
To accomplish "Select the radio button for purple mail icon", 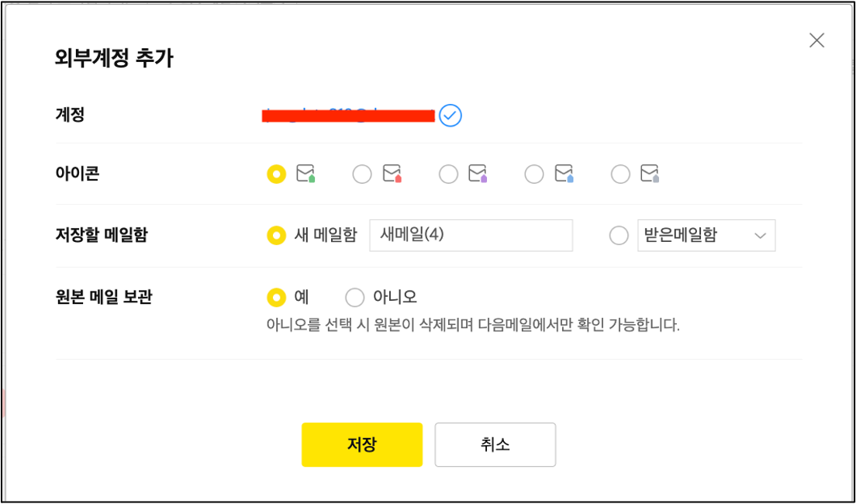I will pyautogui.click(x=448, y=174).
